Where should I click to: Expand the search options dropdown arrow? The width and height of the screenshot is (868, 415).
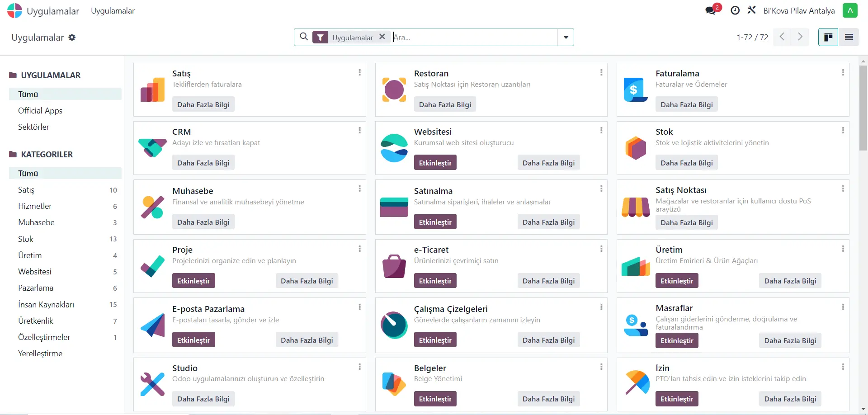566,38
